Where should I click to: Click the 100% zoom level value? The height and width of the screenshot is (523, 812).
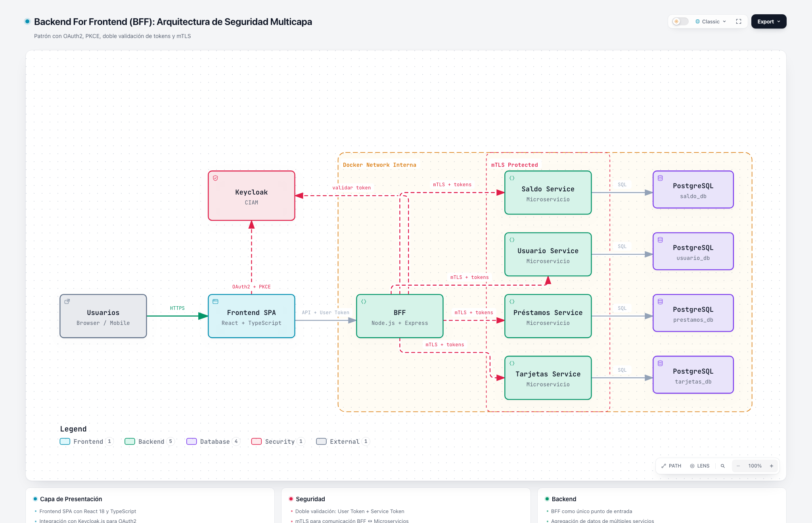(755, 466)
